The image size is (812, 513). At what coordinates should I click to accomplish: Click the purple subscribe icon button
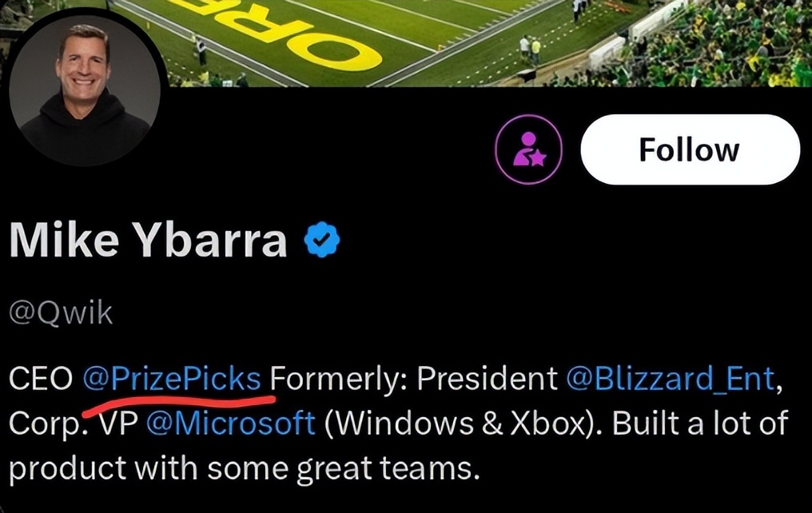(528, 149)
